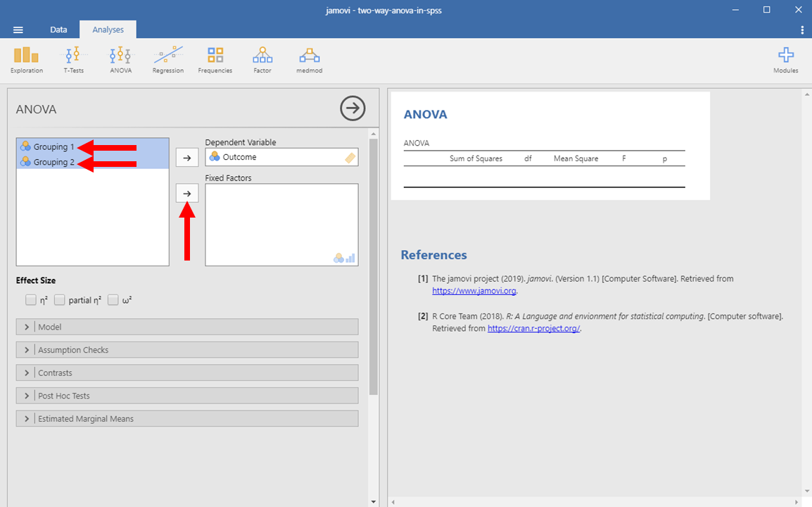Open the jamovi.org link in References
Viewport: 812px width, 507px height.
click(474, 290)
